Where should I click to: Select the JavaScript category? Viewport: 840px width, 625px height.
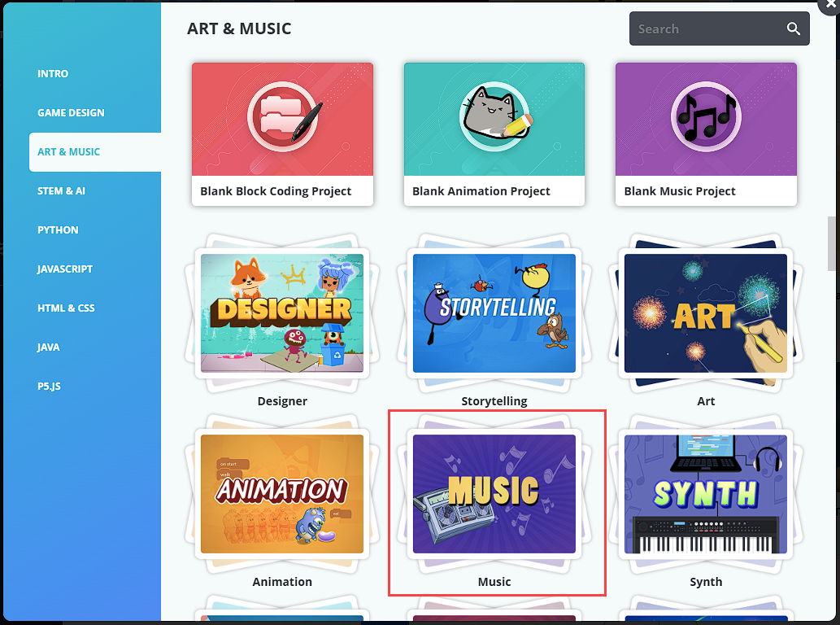click(x=65, y=269)
